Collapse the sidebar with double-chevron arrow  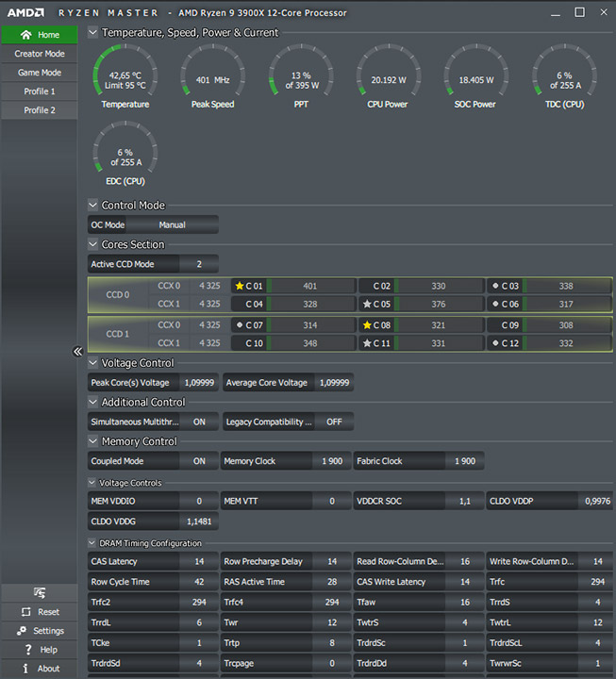pyautogui.click(x=77, y=351)
